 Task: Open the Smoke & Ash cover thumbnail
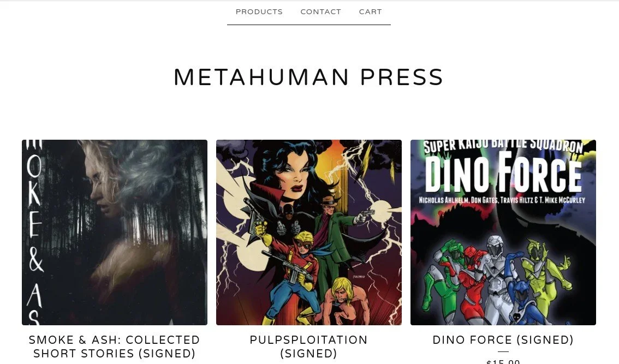click(115, 232)
